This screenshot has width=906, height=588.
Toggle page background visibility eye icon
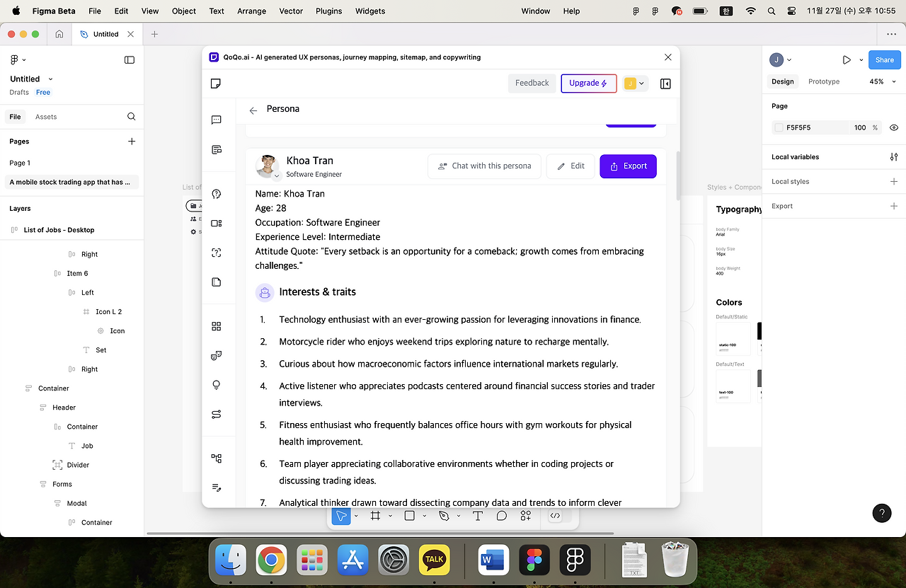(x=894, y=128)
